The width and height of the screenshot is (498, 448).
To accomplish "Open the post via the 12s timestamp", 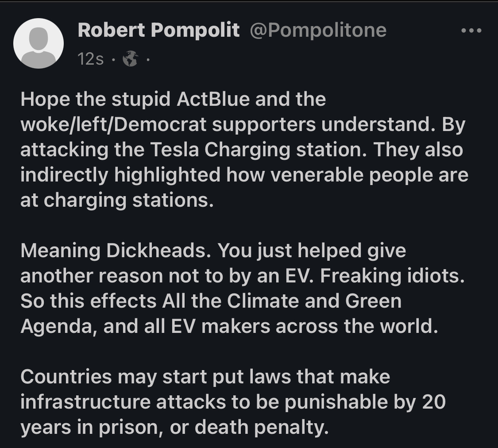I will pyautogui.click(x=90, y=59).
